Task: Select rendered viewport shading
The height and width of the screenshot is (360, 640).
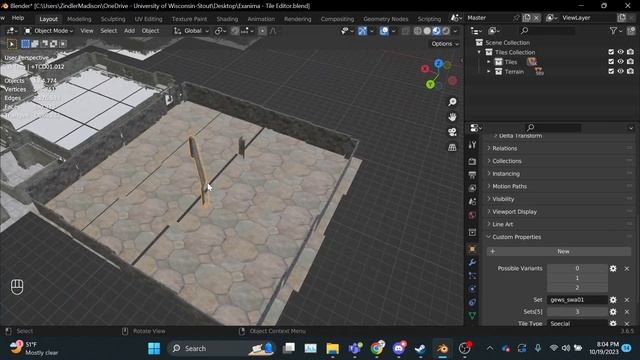Action: [446, 31]
